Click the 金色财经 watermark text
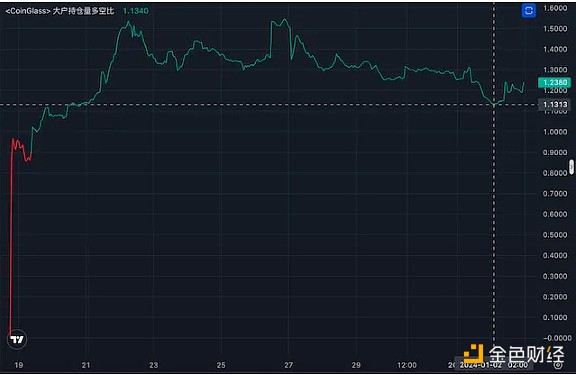 click(526, 354)
